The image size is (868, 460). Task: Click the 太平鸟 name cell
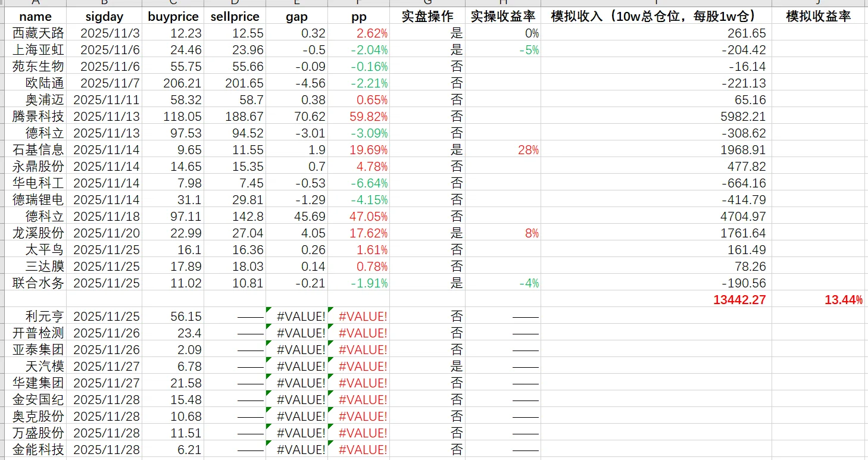(35, 249)
